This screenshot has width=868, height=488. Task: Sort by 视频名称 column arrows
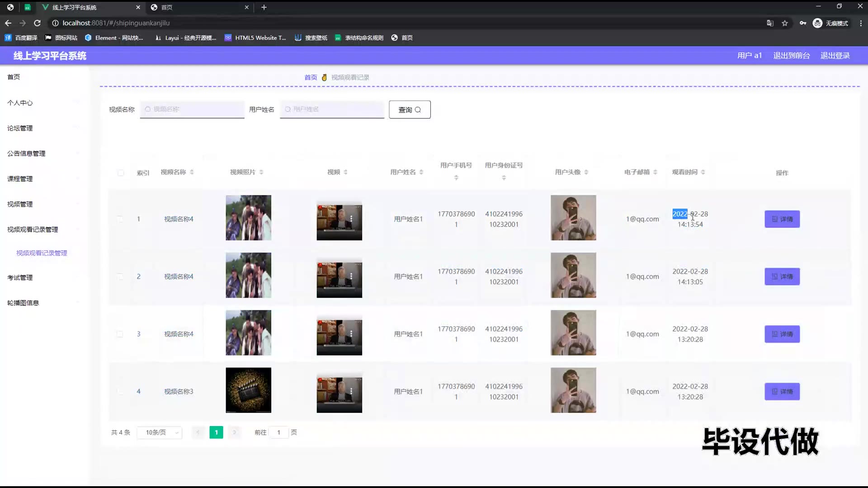click(192, 172)
